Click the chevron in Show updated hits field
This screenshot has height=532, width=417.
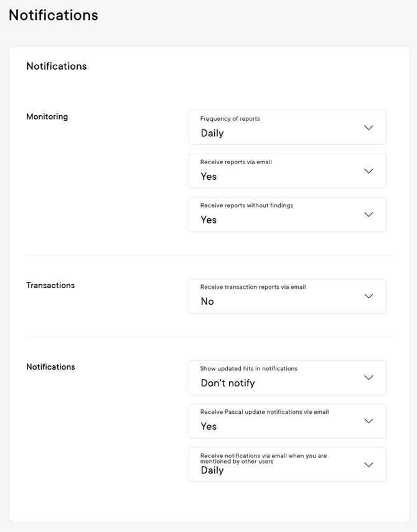pos(368,378)
